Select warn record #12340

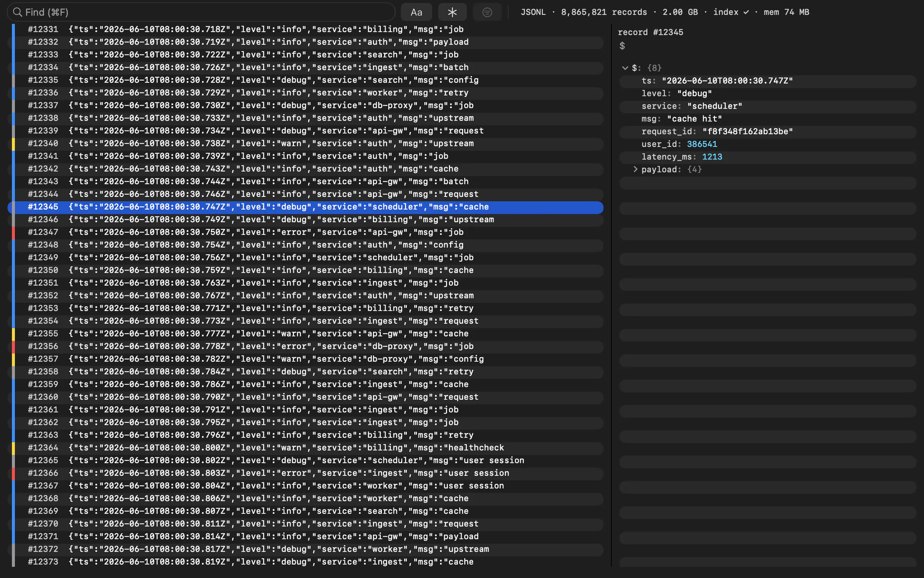click(x=305, y=144)
